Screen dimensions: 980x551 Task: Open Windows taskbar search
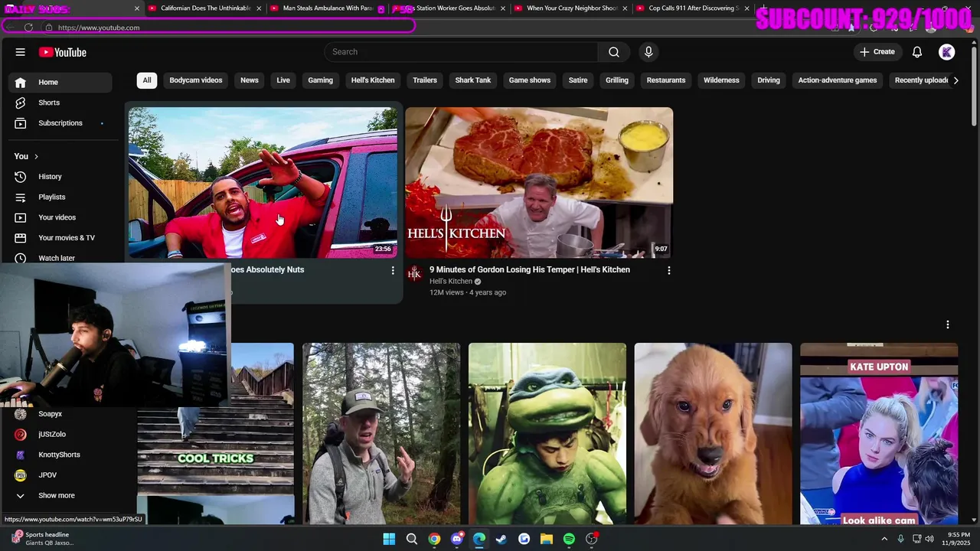pos(412,539)
